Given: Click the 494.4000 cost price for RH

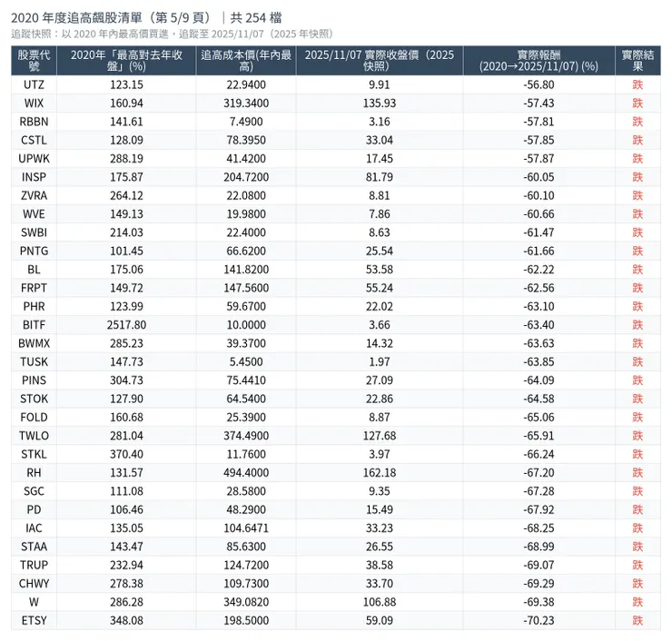Looking at the screenshot, I should pos(246,473).
